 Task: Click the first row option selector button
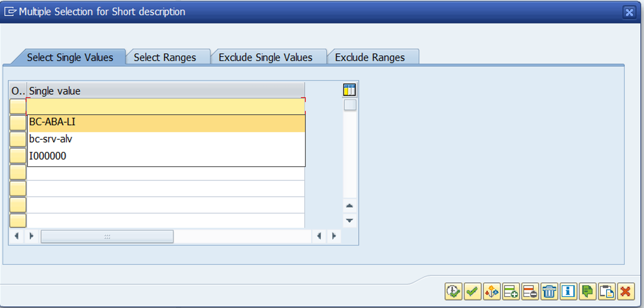click(x=18, y=106)
